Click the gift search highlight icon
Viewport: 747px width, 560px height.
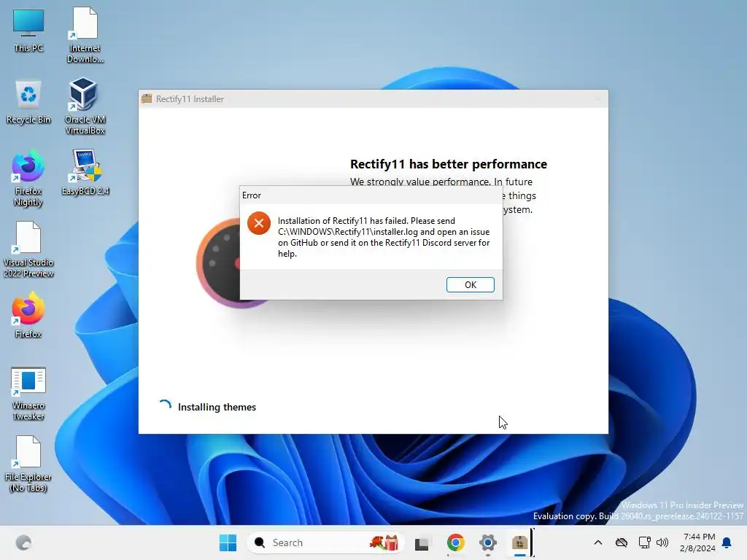click(x=384, y=542)
